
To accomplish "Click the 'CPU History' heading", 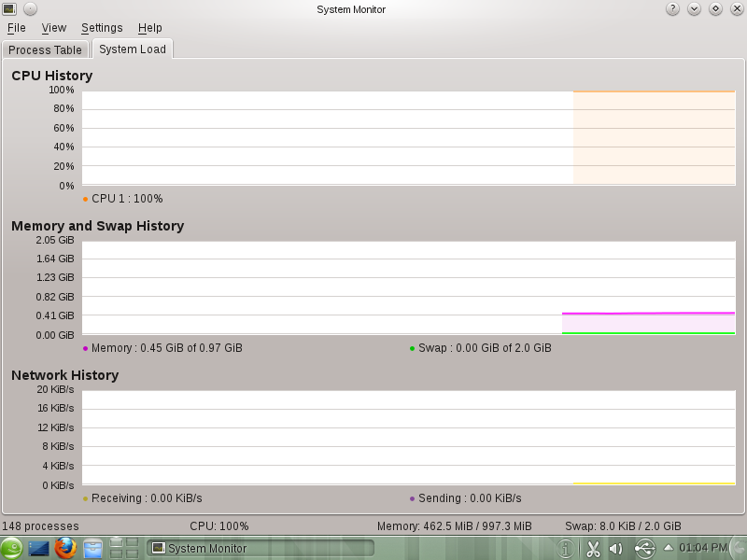I will tap(52, 76).
